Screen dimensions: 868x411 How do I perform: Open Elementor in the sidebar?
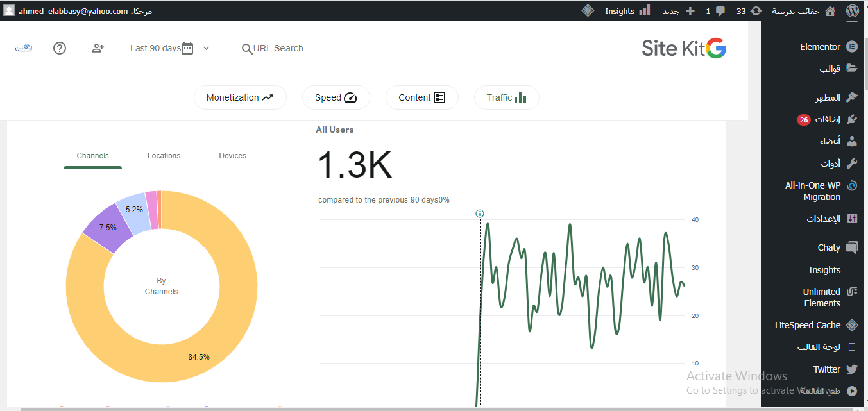[828, 47]
